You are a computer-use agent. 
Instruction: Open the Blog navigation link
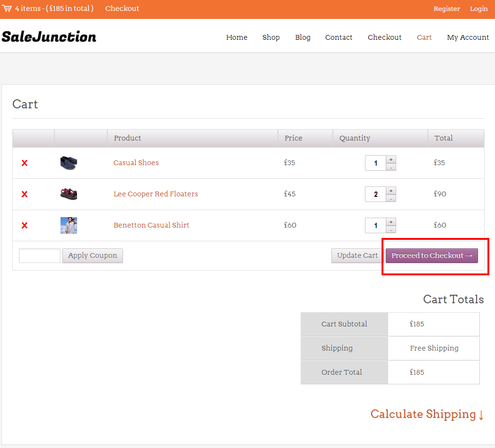(x=303, y=37)
